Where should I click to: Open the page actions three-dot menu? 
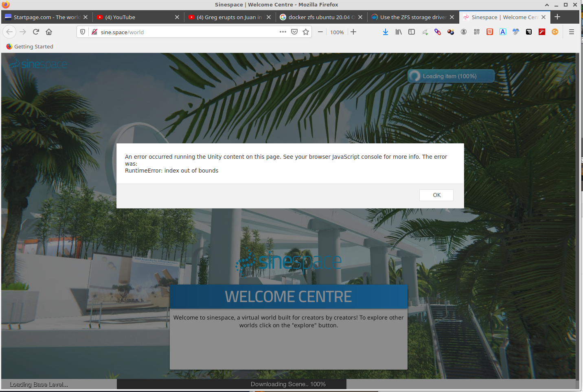click(x=283, y=32)
